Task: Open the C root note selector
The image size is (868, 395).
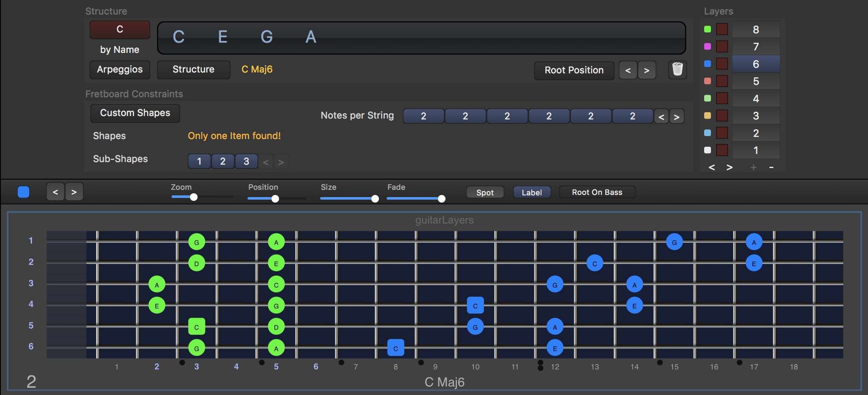Action: pos(120,29)
